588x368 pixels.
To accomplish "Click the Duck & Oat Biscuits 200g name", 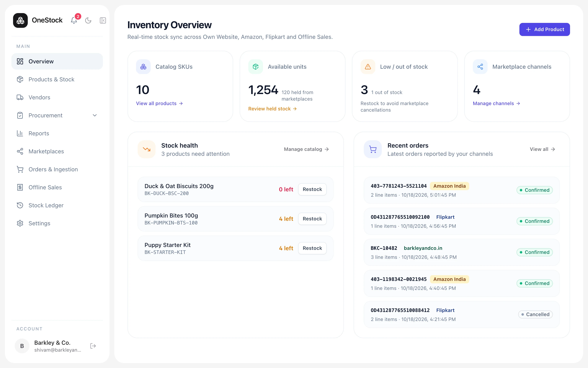I will tap(179, 186).
